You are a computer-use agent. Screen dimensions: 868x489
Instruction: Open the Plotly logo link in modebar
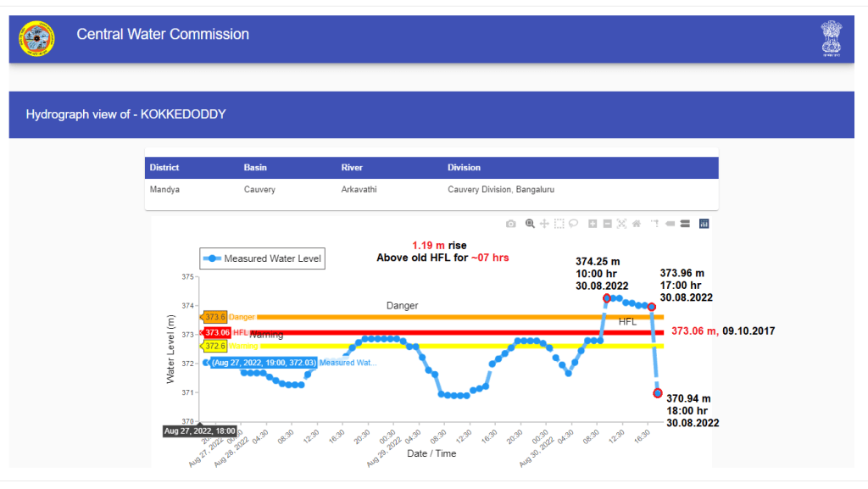coord(704,224)
